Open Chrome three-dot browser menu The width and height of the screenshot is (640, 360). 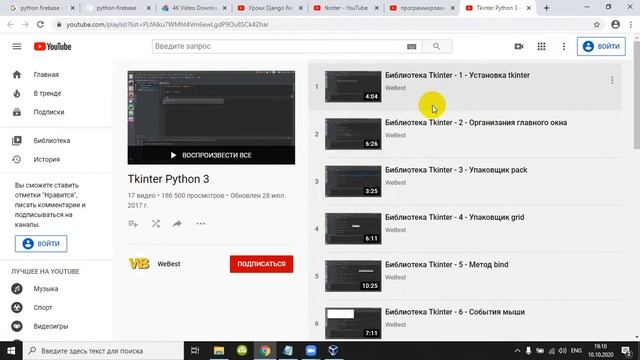(631, 24)
